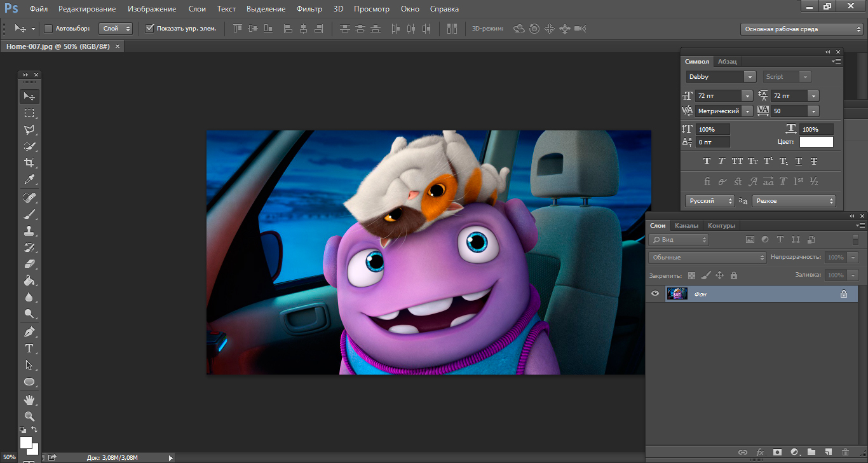Select the Horizontal Type tool
The image size is (868, 463).
(x=29, y=349)
